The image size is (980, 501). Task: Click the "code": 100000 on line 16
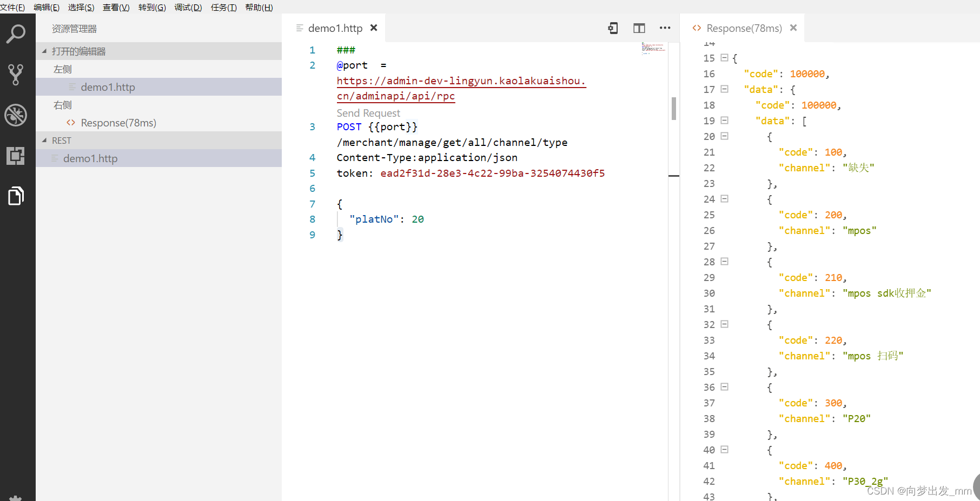[x=786, y=74]
